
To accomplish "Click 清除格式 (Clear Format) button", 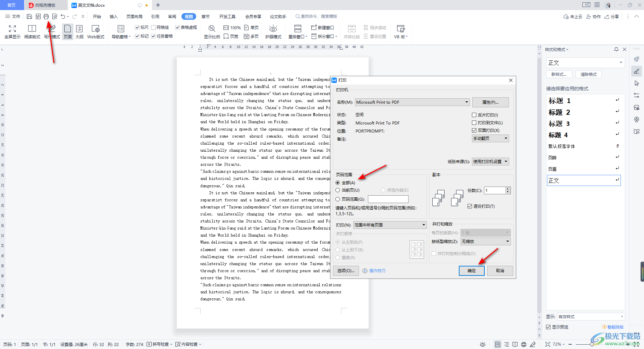I will (589, 74).
